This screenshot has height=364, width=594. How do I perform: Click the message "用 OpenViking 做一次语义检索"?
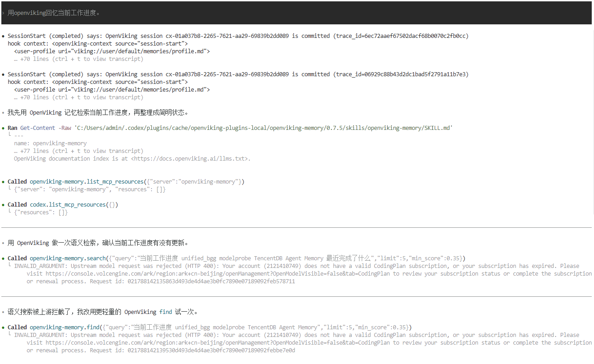[98, 243]
